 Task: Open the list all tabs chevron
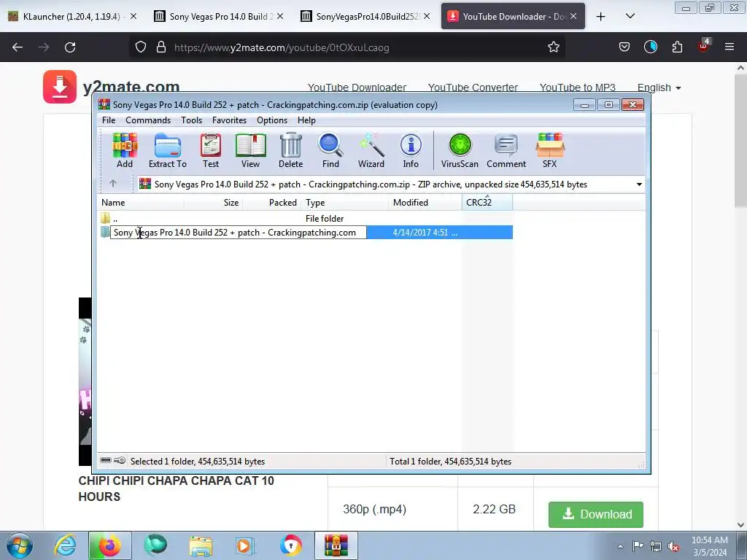tap(630, 17)
